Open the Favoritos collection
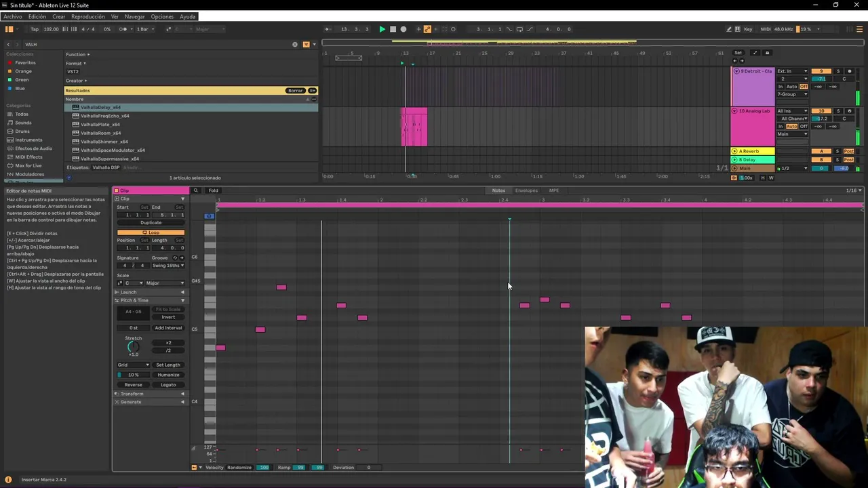 click(x=25, y=62)
